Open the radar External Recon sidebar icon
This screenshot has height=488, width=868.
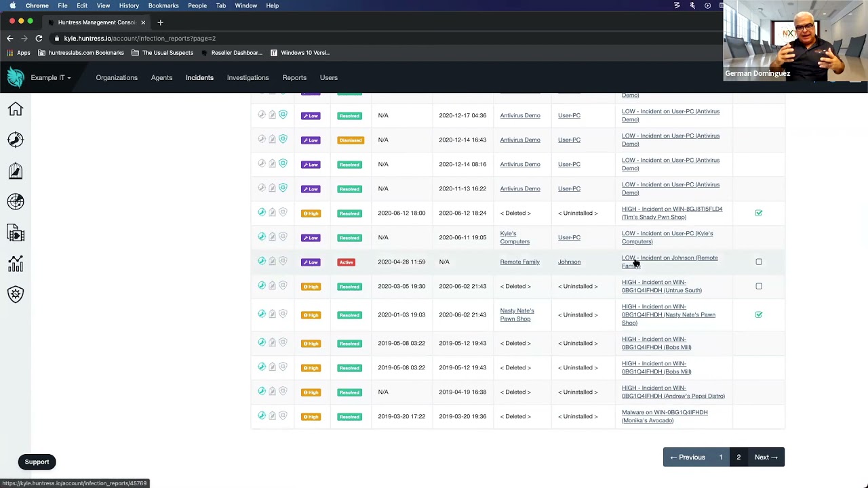[x=16, y=201]
